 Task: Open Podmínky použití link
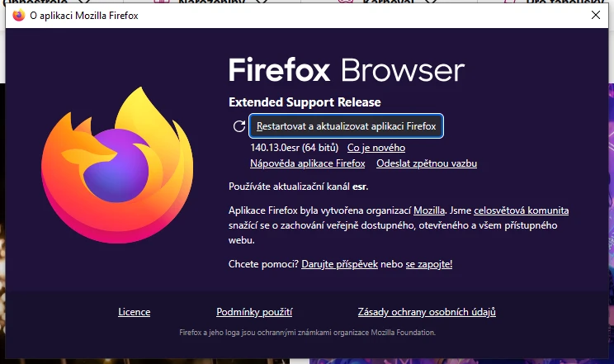(x=254, y=312)
